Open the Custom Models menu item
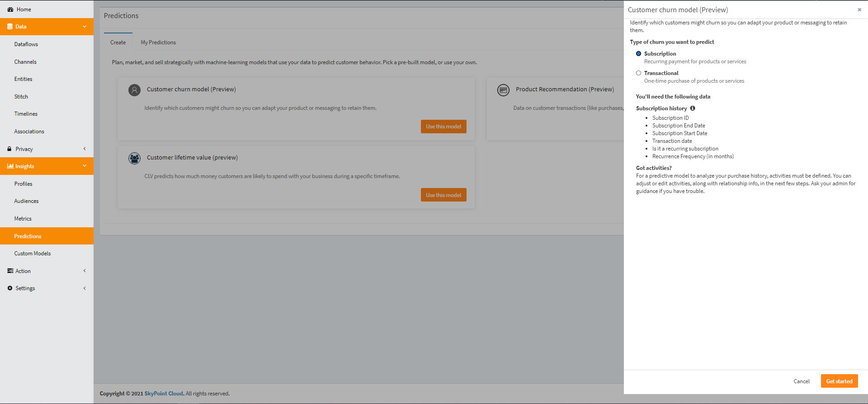Screen dimensions: 868x404 tap(33, 254)
